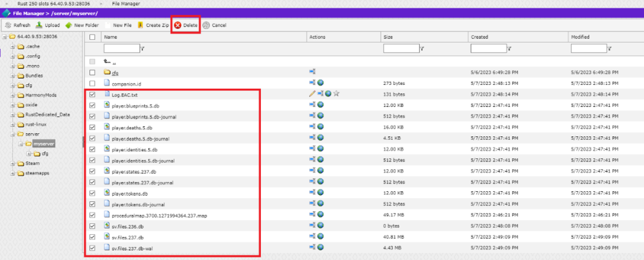Screen dimensions: 644x260
Task: Sort by the Modified column header
Action: point(582,37)
